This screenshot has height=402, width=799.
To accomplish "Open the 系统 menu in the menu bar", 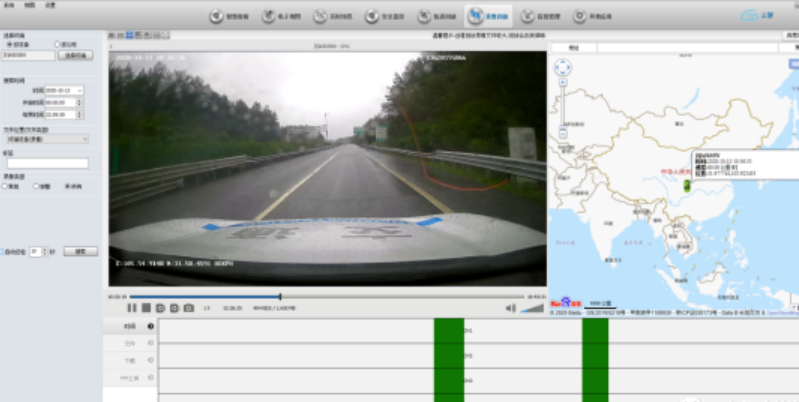I will tap(9, 4).
